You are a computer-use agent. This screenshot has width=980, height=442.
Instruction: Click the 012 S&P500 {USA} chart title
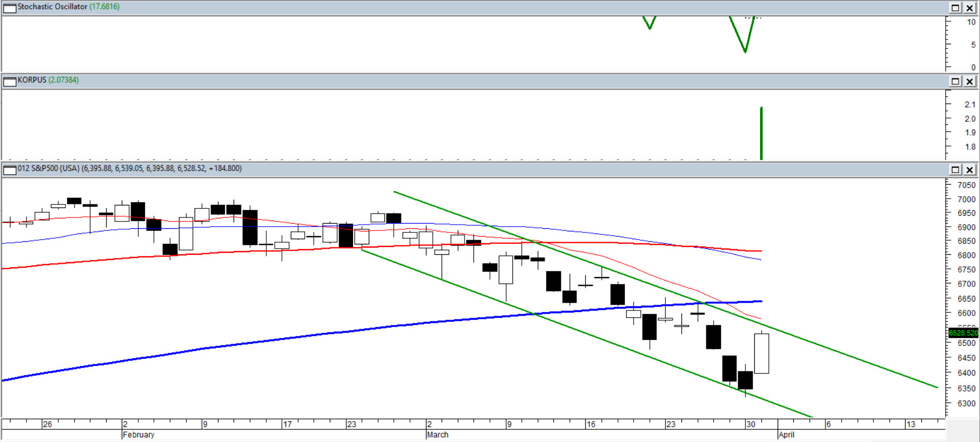pos(48,168)
